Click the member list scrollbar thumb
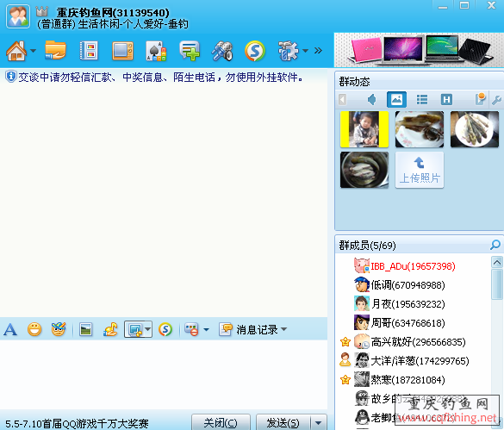Screen dimensions: 504x430 [x=497, y=284]
